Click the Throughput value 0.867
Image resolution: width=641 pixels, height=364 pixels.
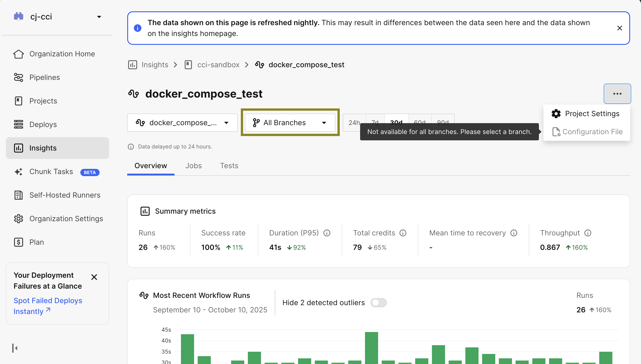(x=550, y=247)
